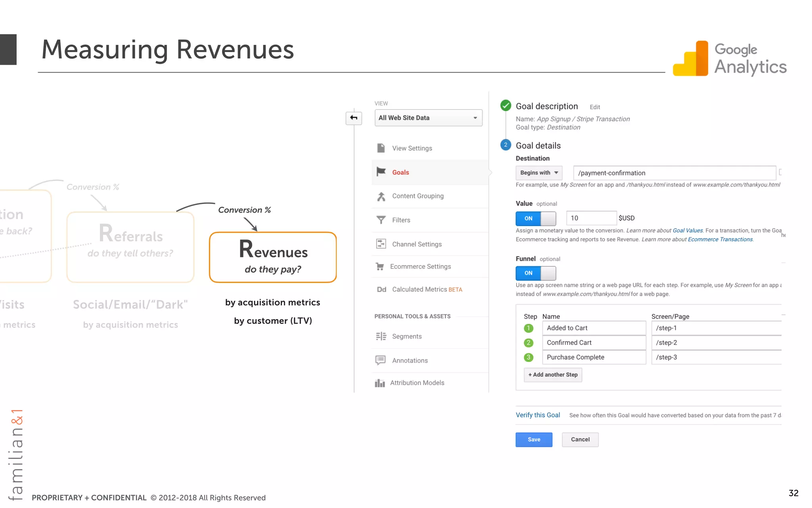Click the faded Referrals box

point(130,247)
